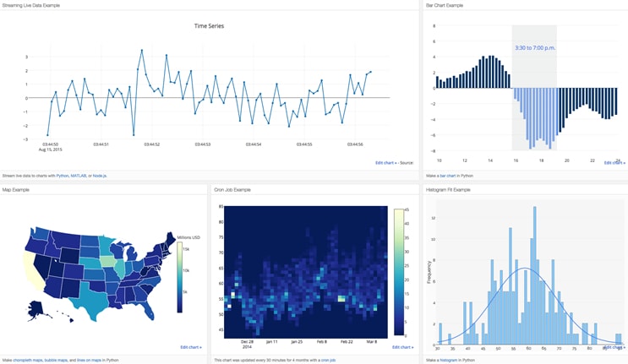Open the Node.js streaming link
Viewport: 628px width, 364px height.
click(100, 176)
